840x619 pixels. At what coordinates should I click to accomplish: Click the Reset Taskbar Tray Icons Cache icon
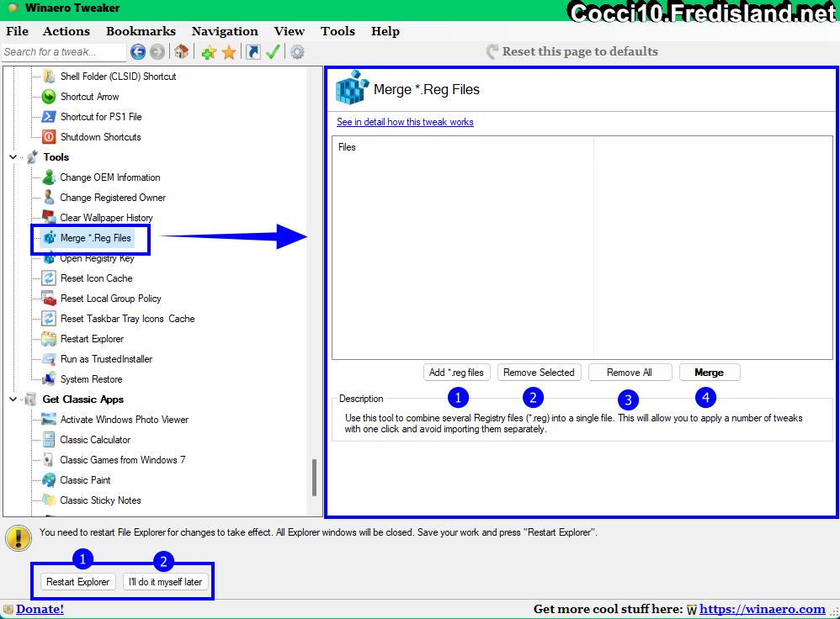tap(49, 319)
